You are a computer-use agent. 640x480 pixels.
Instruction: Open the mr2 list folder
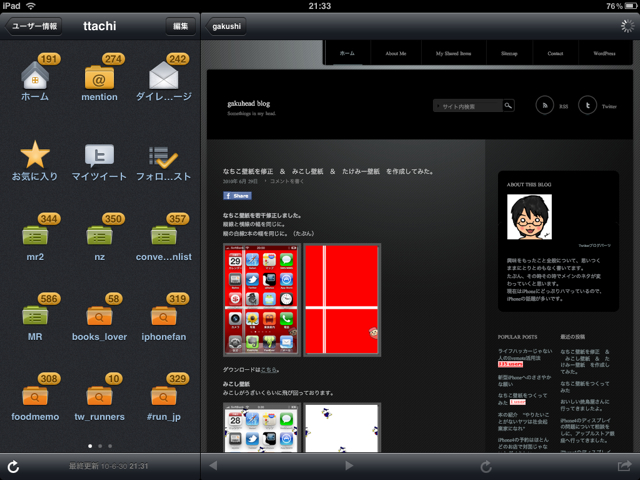(x=35, y=236)
